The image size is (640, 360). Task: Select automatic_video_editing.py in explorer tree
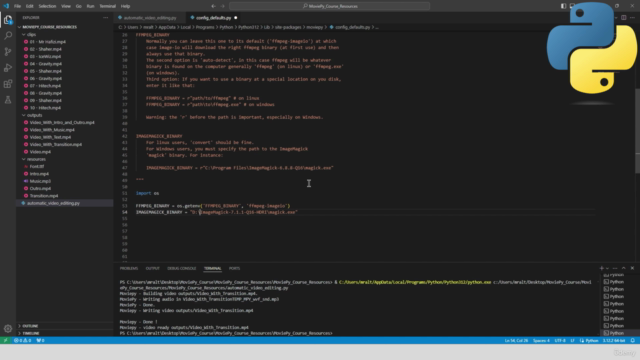point(53,203)
